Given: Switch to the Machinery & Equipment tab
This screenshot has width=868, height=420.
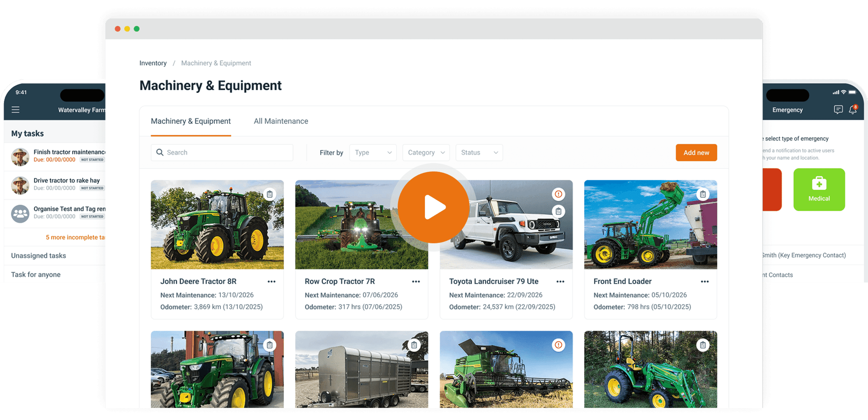Looking at the screenshot, I should (x=191, y=121).
